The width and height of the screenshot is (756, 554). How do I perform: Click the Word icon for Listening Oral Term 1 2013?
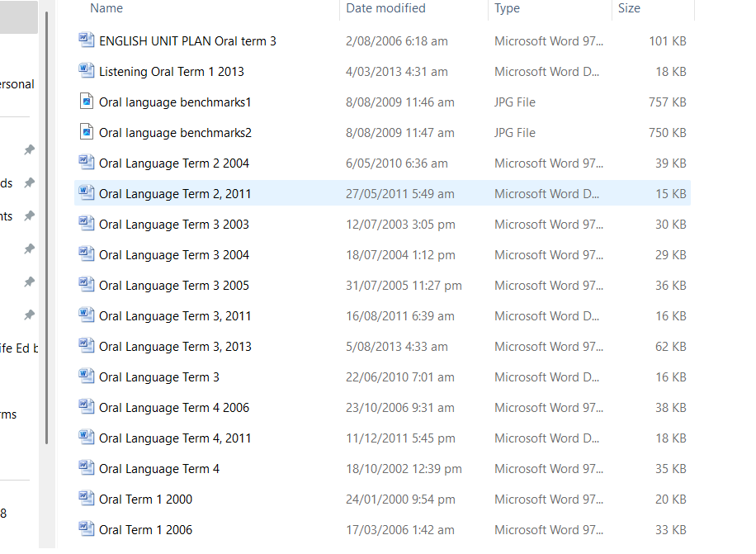(x=87, y=70)
